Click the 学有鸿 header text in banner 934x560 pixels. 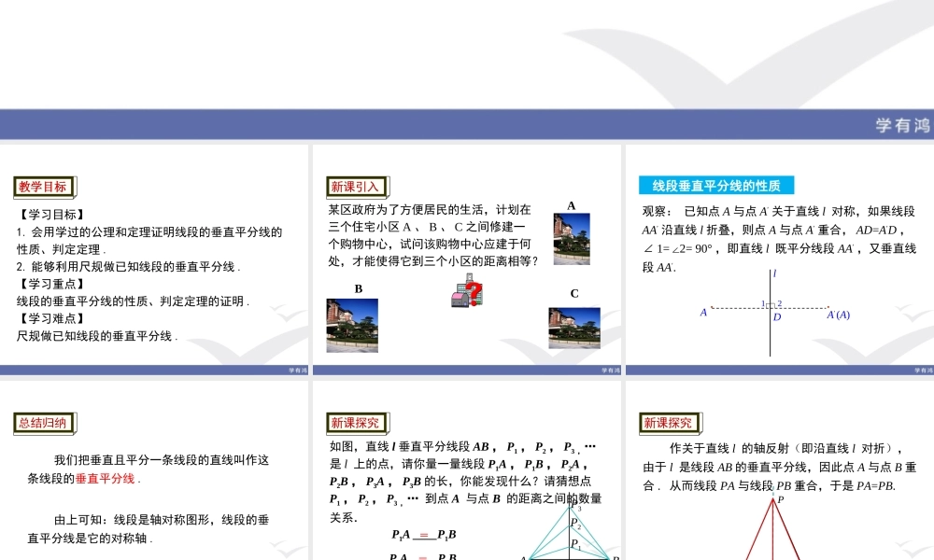(902, 126)
